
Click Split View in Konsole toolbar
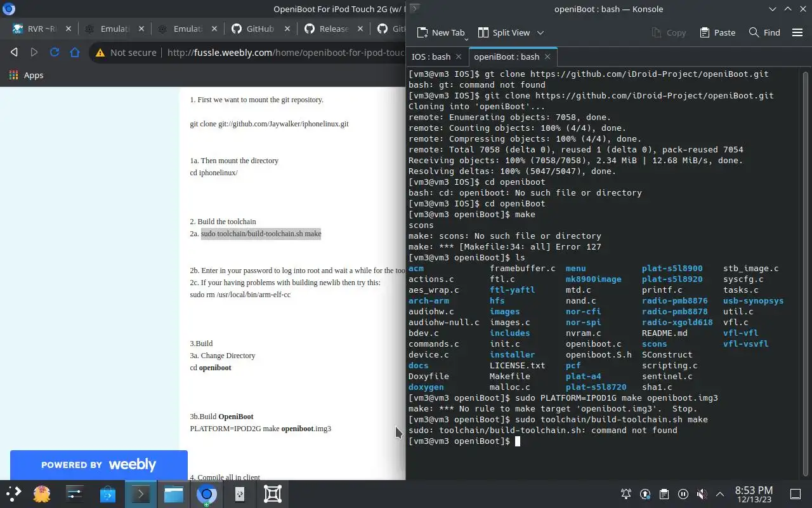coord(504,32)
